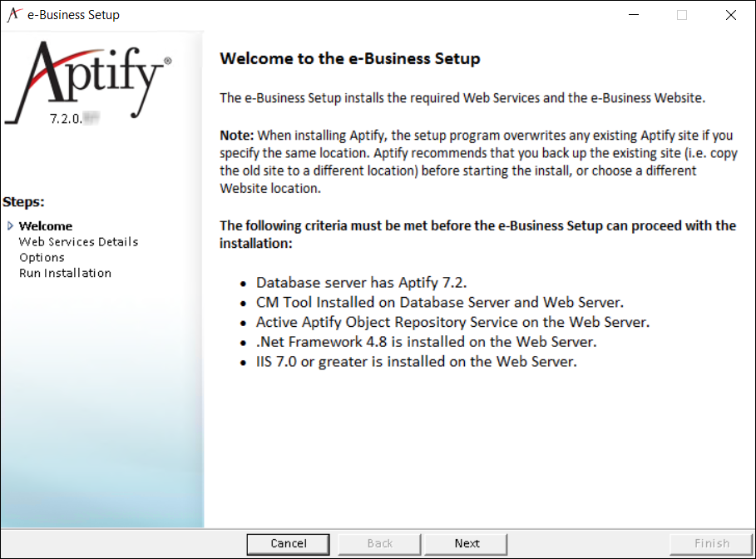Select the Options step in sidebar

coord(42,258)
